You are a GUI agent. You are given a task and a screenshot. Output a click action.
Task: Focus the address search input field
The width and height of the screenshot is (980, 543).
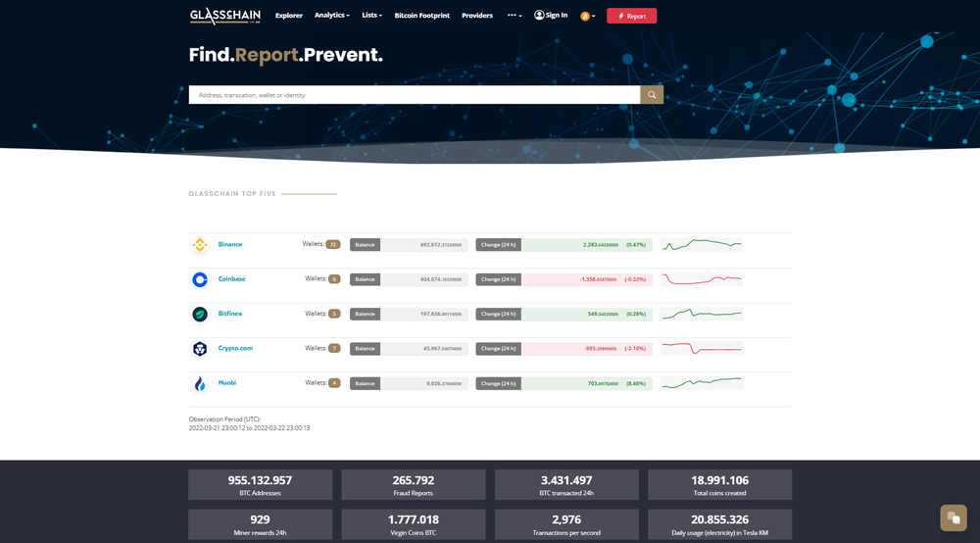click(415, 95)
